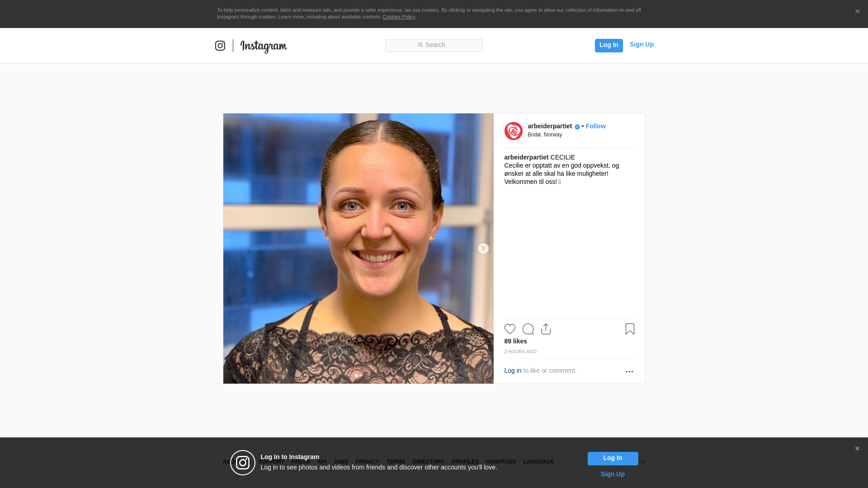Image resolution: width=868 pixels, height=488 pixels.
Task: Open the arbeiderpartiet caption author link
Action: pyautogui.click(x=526, y=157)
